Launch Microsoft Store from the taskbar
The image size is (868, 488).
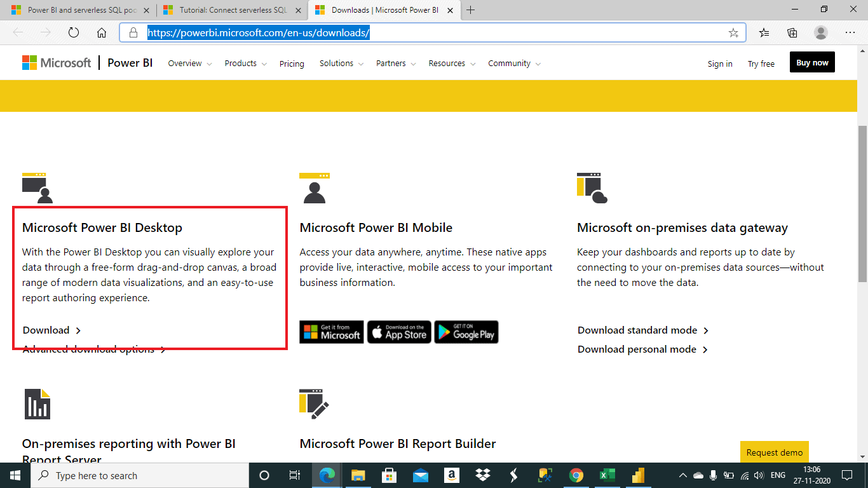390,475
